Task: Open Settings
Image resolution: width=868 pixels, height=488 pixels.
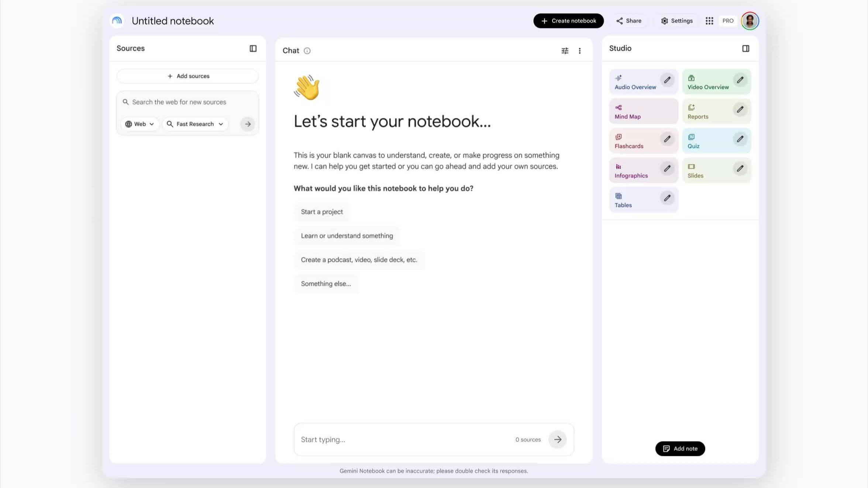Action: (x=676, y=21)
